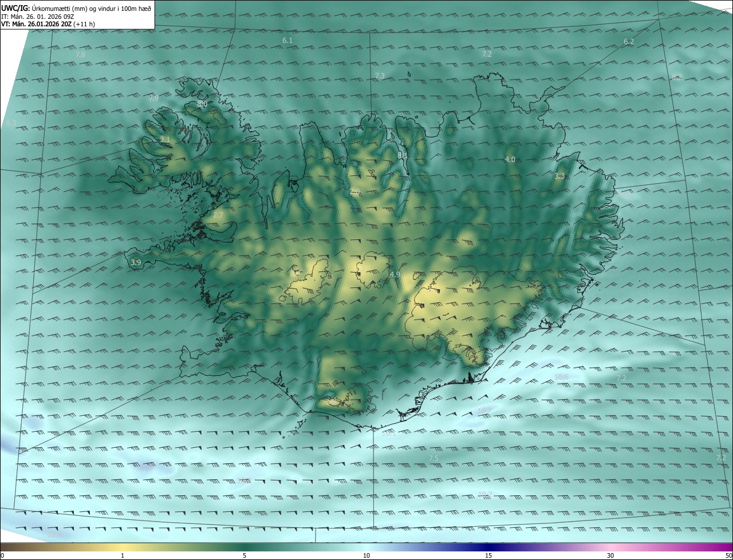
Task: Click the colour scale tick label 1
Action: click(123, 555)
